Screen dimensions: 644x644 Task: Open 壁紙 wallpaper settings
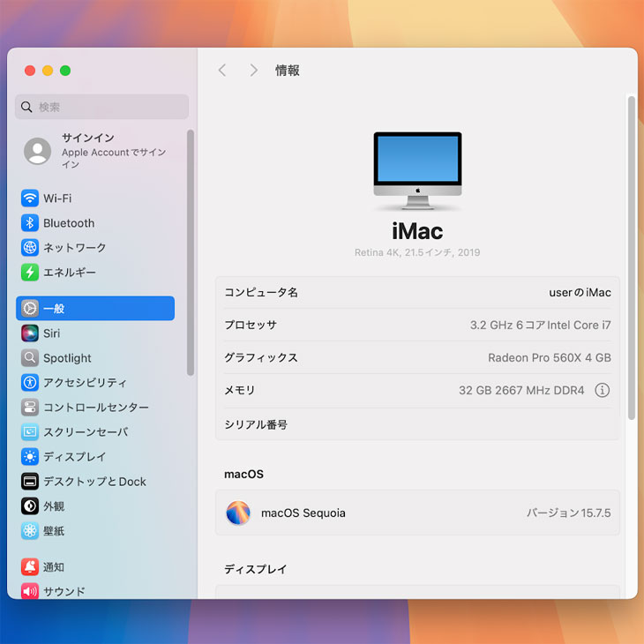[x=55, y=531]
